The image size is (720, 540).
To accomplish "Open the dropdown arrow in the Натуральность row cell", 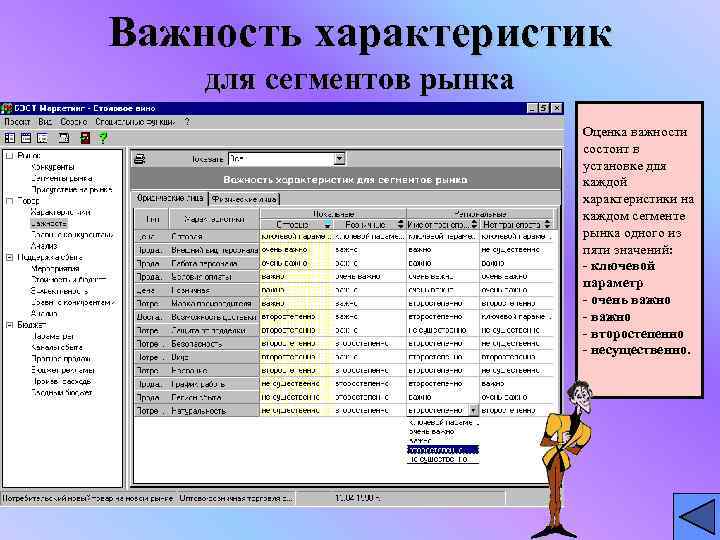I will pyautogui.click(x=473, y=411).
